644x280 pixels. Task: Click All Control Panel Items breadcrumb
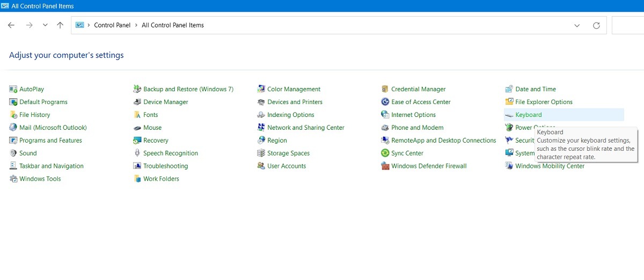(x=173, y=25)
